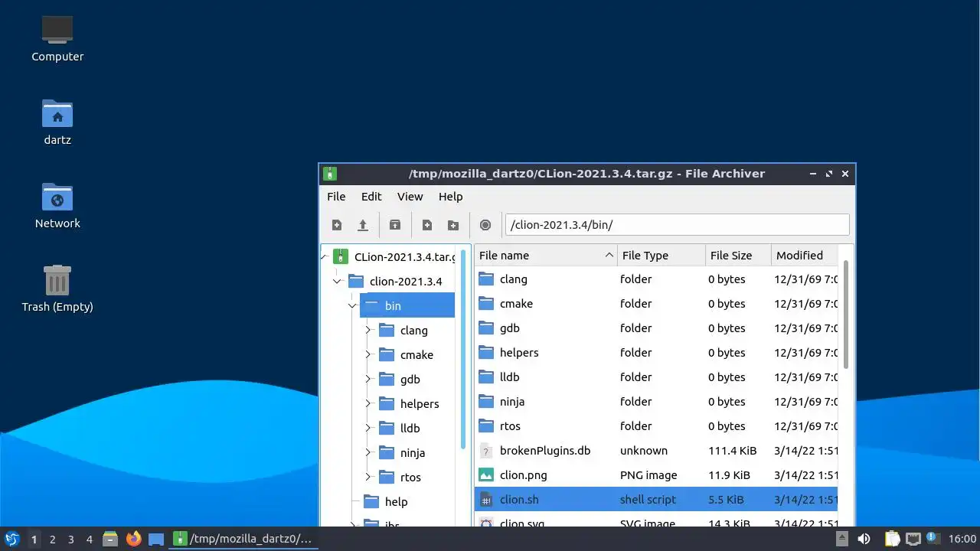Sort by the File Type column header
This screenshot has height=551, width=980.
click(661, 256)
